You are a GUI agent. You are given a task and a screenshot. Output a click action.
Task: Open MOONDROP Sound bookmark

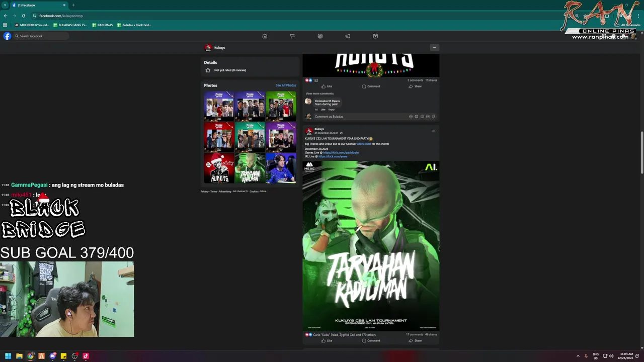pyautogui.click(x=32, y=25)
